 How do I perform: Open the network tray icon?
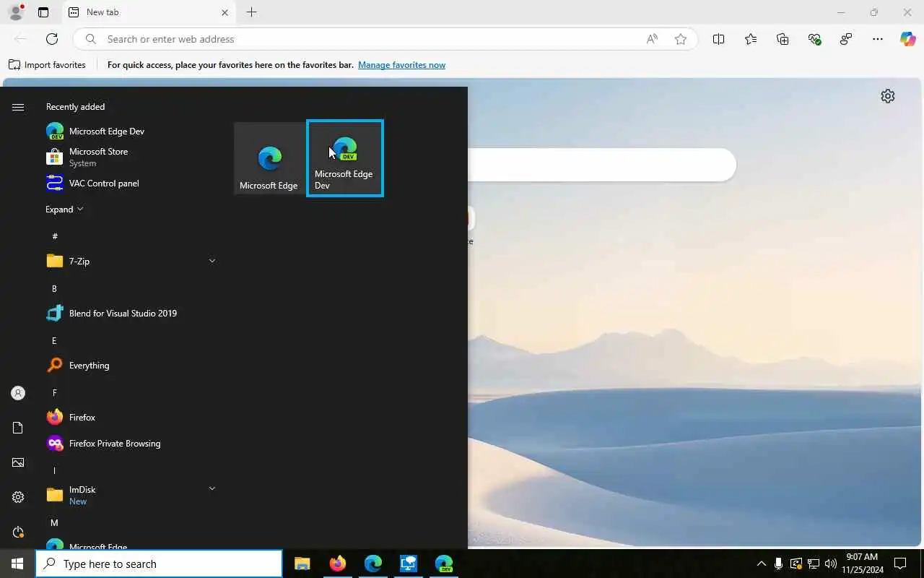point(813,564)
